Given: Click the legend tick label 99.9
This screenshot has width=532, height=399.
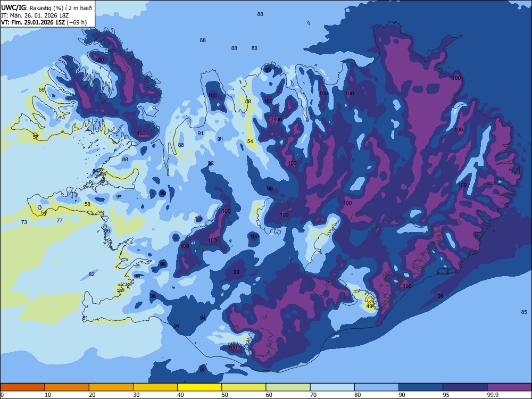Looking at the screenshot, I should point(493,395).
